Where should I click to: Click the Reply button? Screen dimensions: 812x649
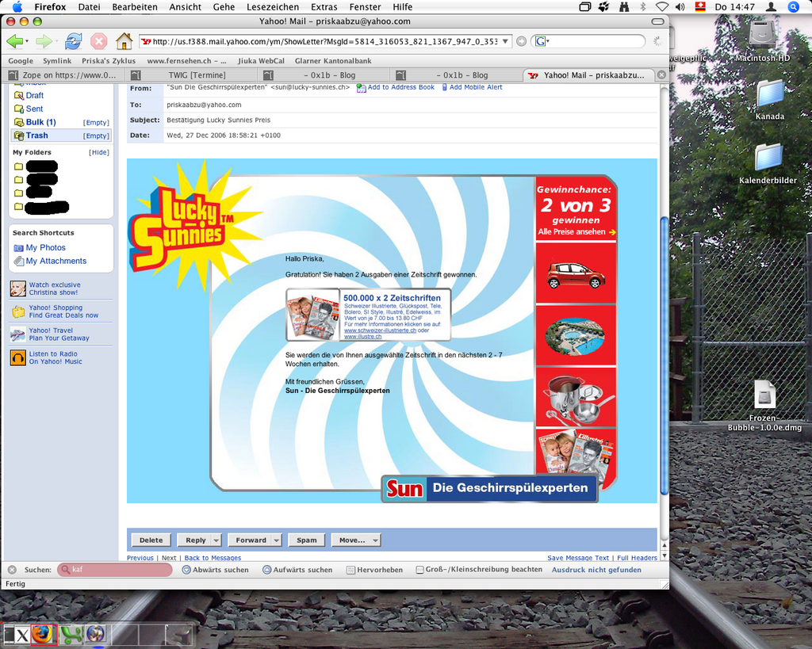point(195,540)
